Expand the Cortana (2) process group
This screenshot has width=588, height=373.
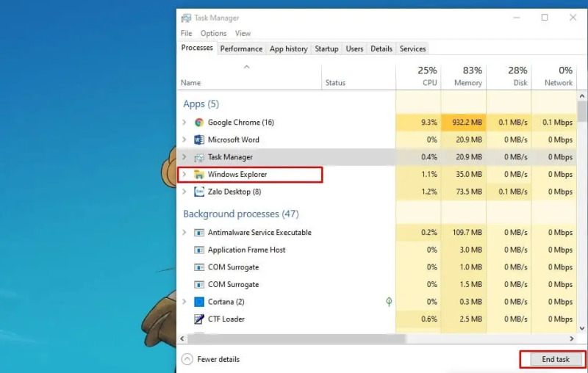point(184,302)
